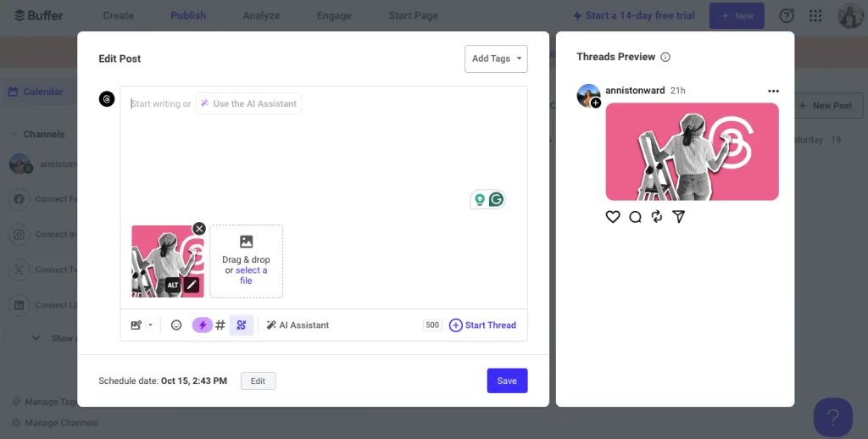
Task: Click the Threads Preview info icon
Action: (x=665, y=57)
